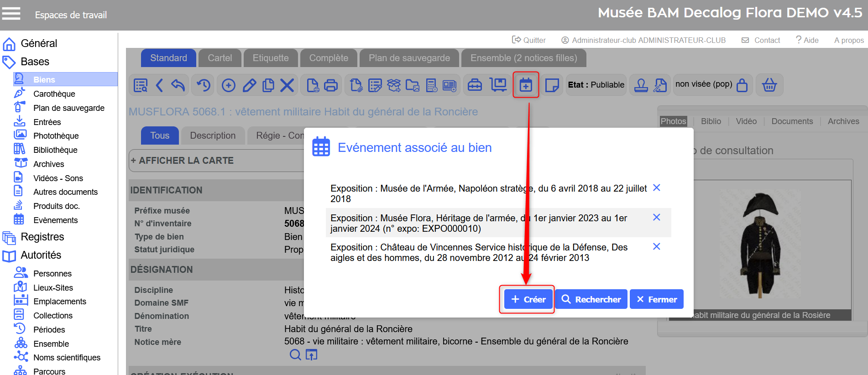Open the hamburger main menu
The height and width of the screenshot is (375, 868).
click(11, 14)
